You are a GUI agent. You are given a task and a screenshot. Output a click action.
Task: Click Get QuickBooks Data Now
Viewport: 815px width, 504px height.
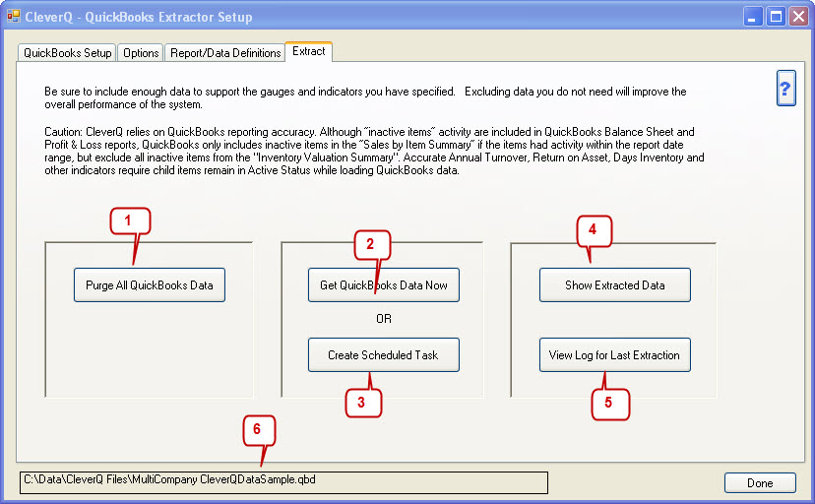point(383,285)
